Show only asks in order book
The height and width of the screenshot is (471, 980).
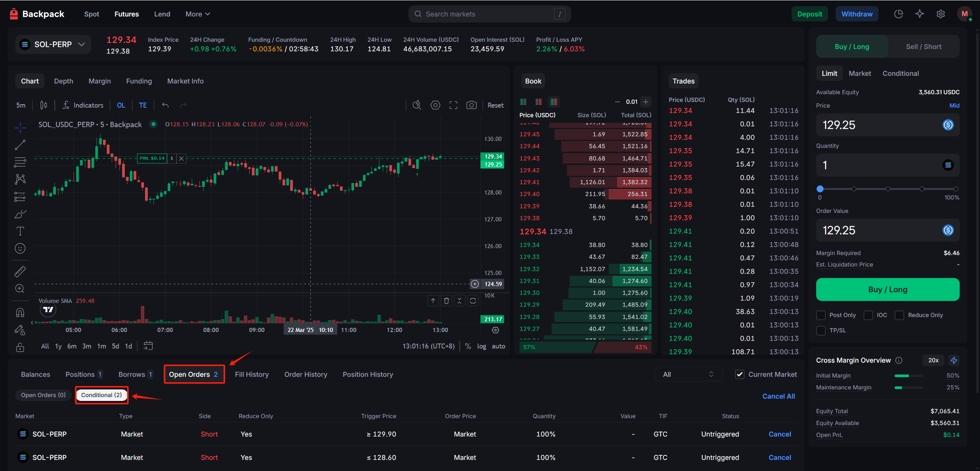(539, 102)
